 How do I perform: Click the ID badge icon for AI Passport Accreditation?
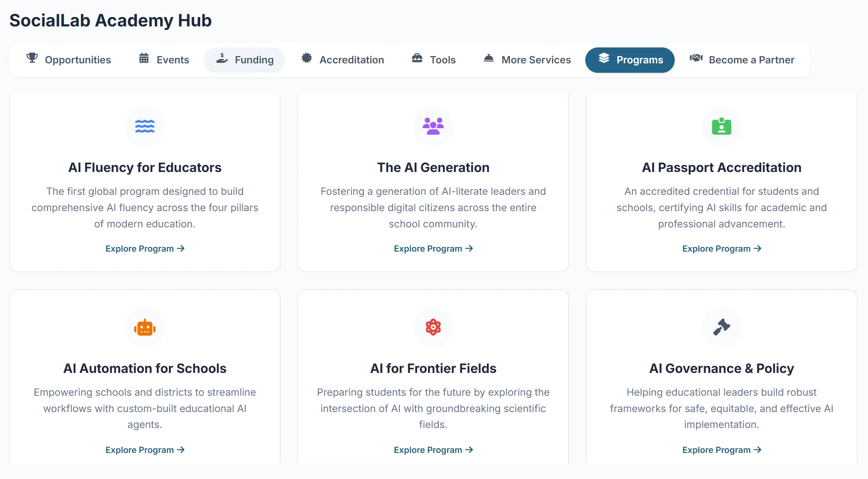[x=721, y=126]
